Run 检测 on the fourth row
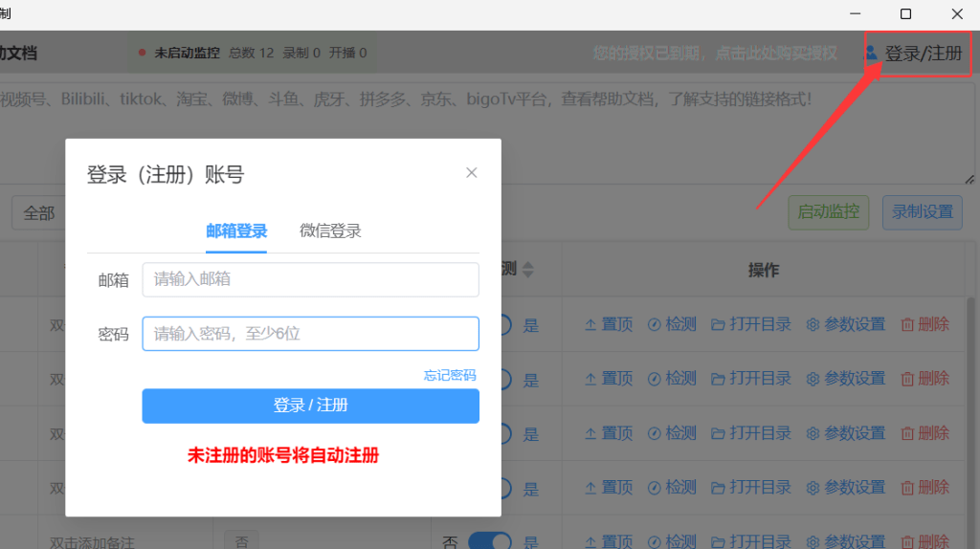The image size is (980, 549). tap(672, 488)
